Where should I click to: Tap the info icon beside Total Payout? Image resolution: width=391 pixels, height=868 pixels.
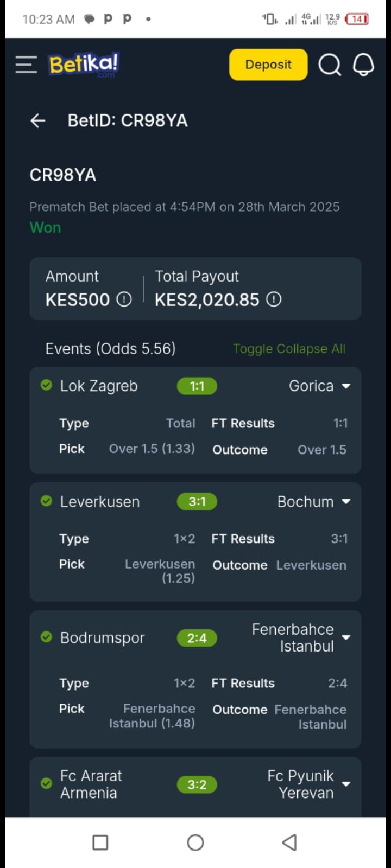[274, 299]
